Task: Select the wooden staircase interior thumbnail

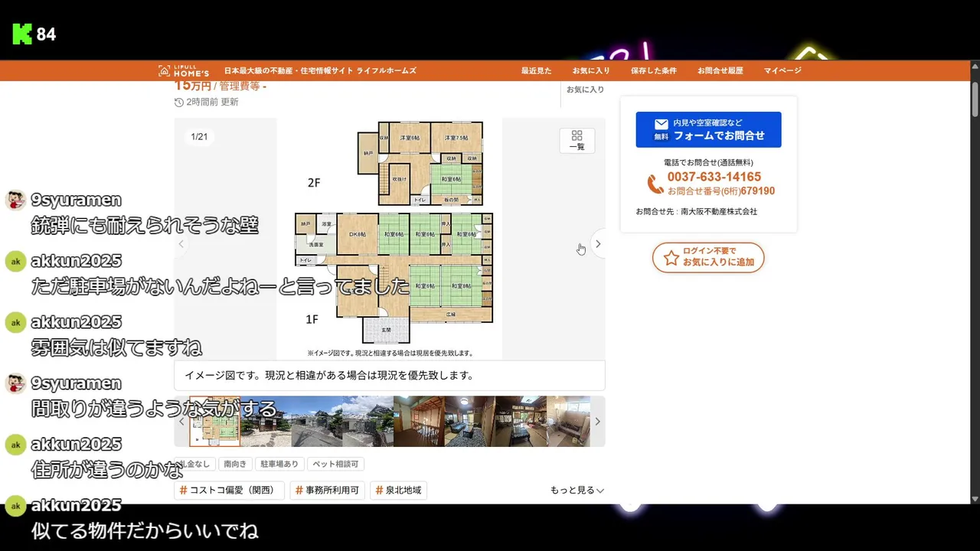Action: [419, 421]
